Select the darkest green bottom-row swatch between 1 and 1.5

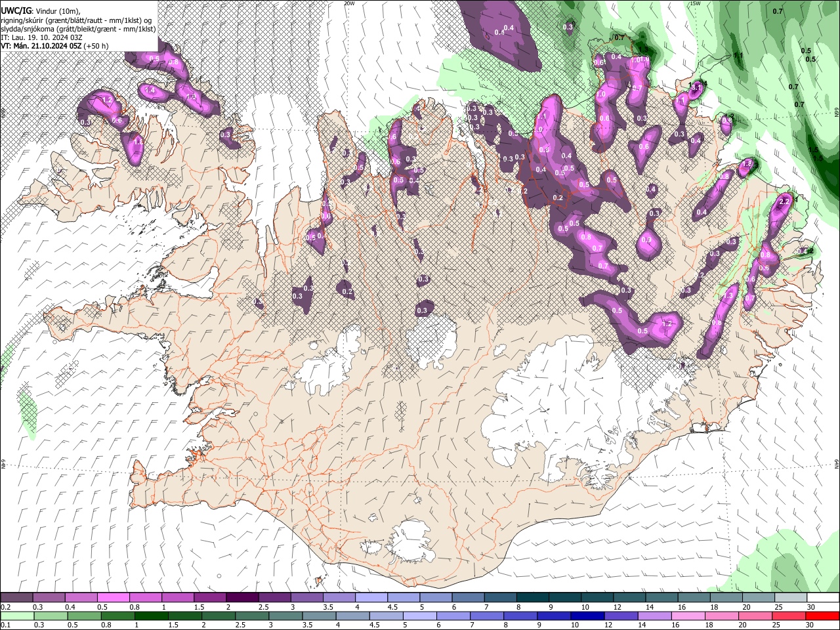coord(152,616)
